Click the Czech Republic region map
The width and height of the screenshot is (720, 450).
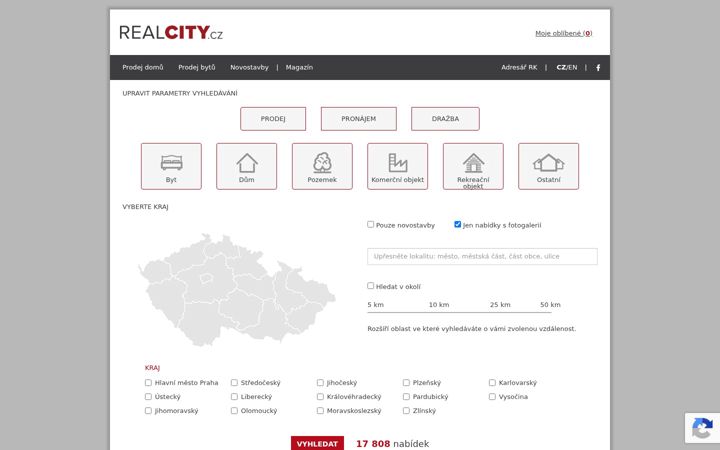click(237, 289)
